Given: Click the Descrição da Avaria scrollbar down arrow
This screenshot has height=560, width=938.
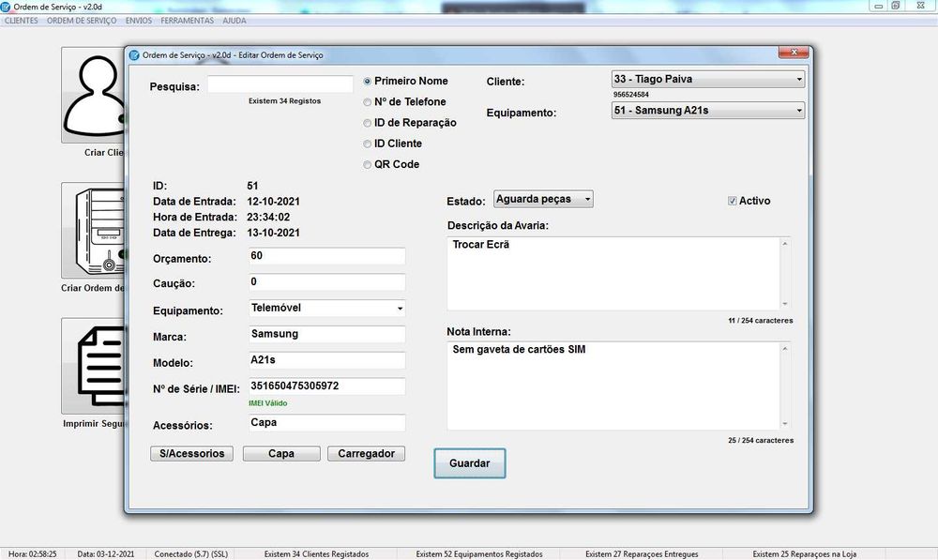Looking at the screenshot, I should tap(785, 304).
